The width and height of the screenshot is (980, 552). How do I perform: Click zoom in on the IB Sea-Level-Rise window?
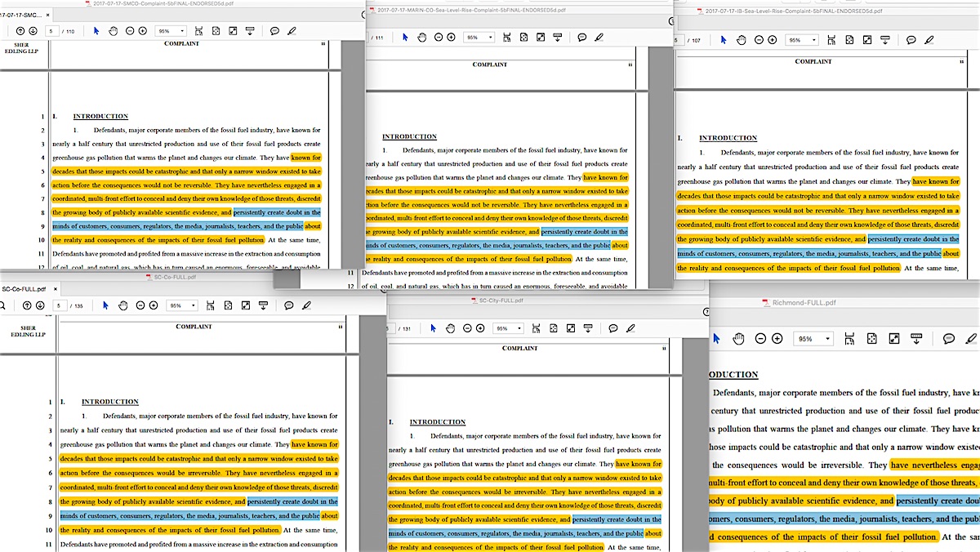(772, 40)
